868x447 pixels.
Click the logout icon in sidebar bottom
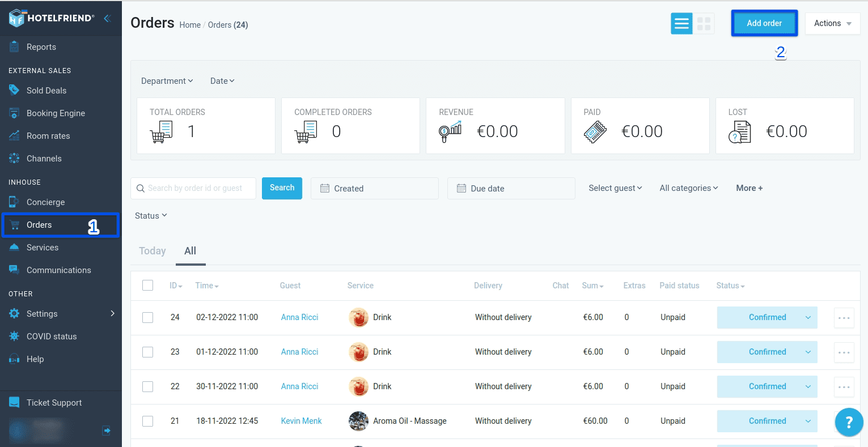(106, 431)
